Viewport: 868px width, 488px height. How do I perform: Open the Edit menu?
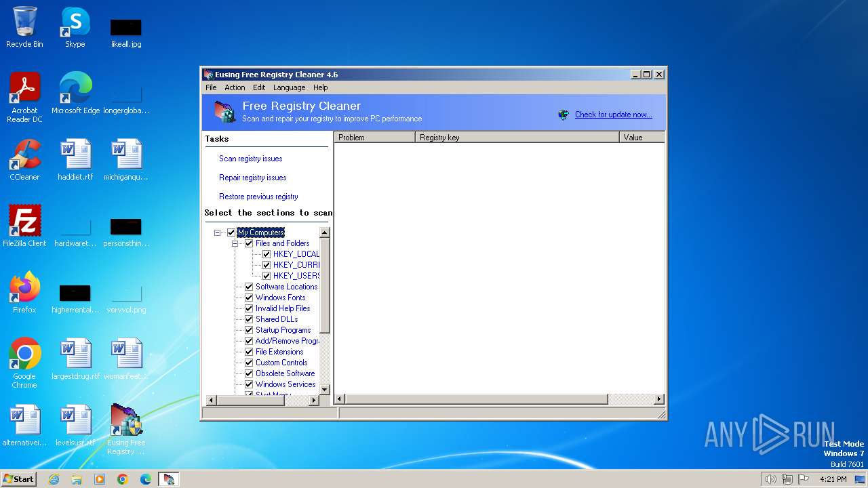259,87
